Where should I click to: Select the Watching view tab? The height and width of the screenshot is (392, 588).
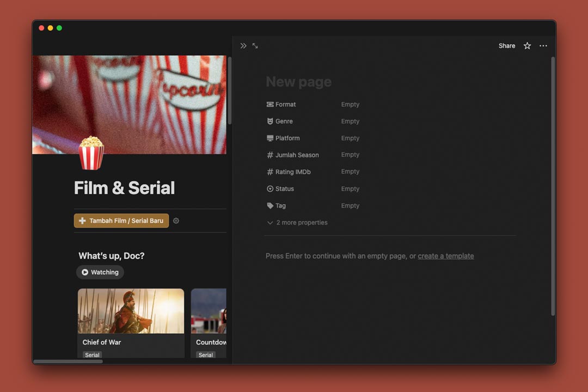pyautogui.click(x=100, y=272)
